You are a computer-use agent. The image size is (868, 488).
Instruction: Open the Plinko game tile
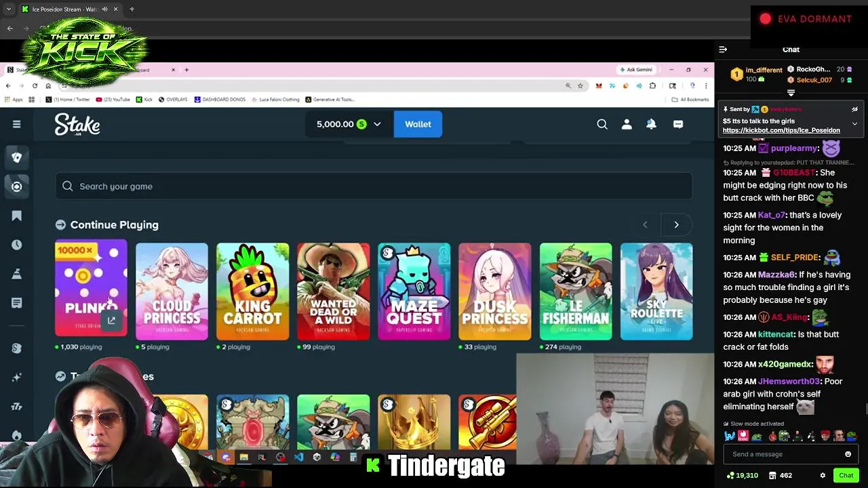91,288
